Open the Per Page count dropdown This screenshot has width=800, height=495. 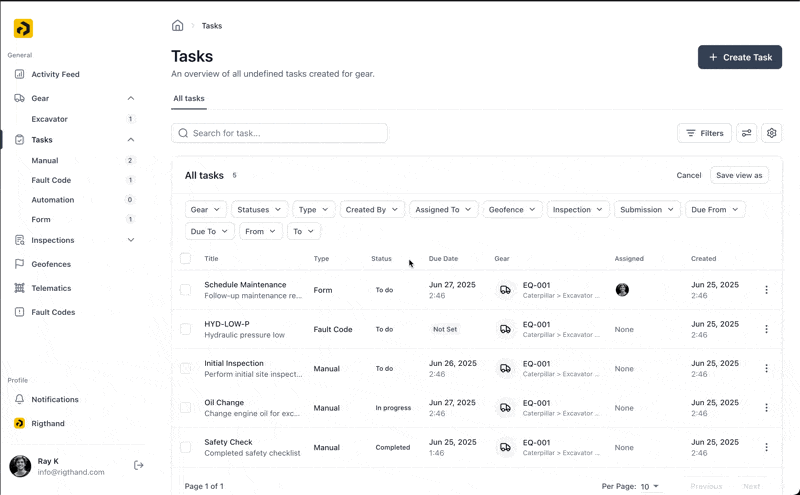[x=650, y=486]
